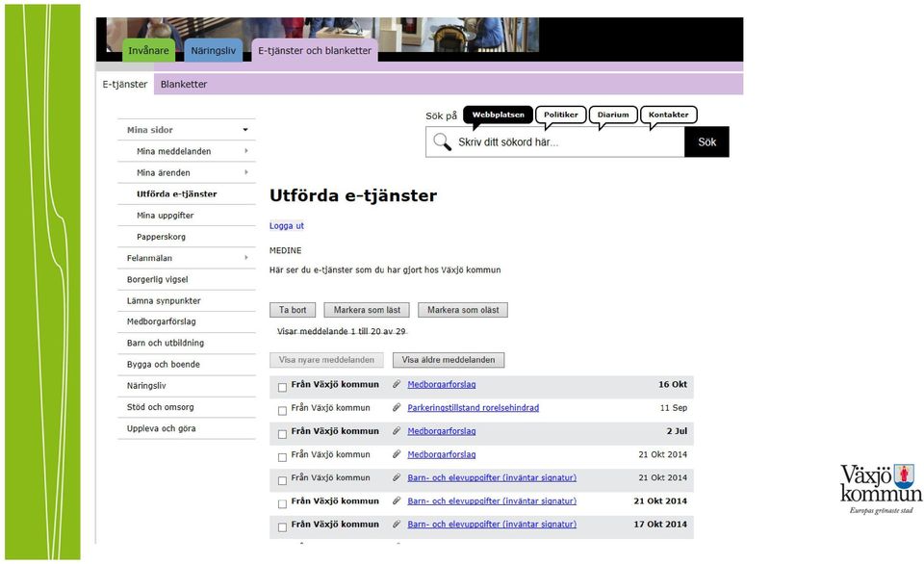Select E-tjänster och blanketter tab
Viewport: 924px width, 564px height.
[315, 51]
